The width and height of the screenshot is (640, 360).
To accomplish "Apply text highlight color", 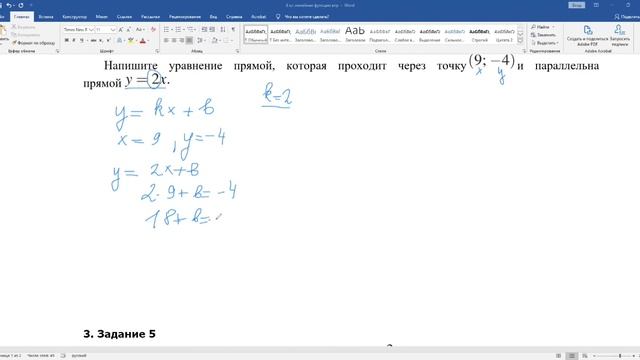I will [x=131, y=40].
